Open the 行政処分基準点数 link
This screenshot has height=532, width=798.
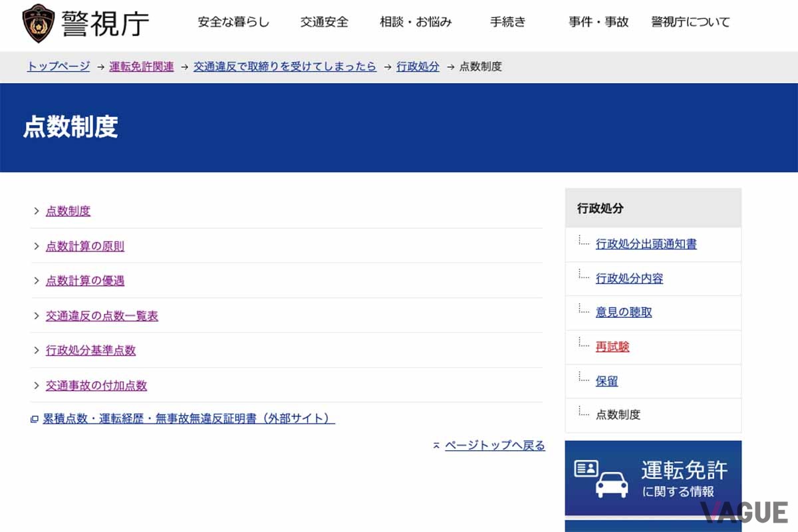pyautogui.click(x=90, y=350)
